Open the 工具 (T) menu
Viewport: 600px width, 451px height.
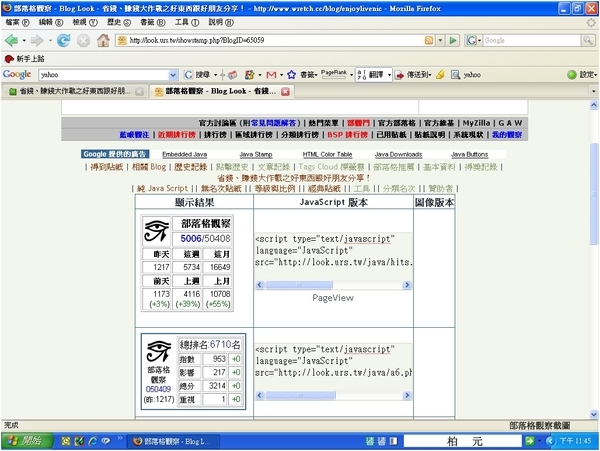[x=187, y=22]
